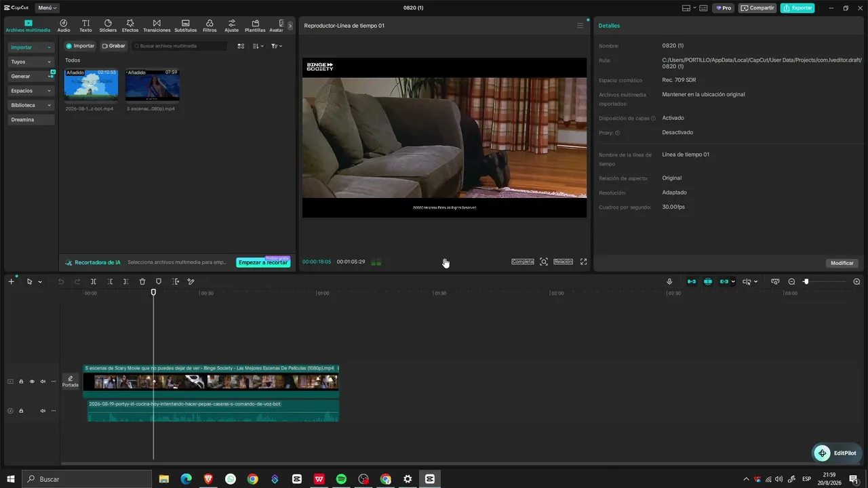Open the video track more options

coord(54,382)
